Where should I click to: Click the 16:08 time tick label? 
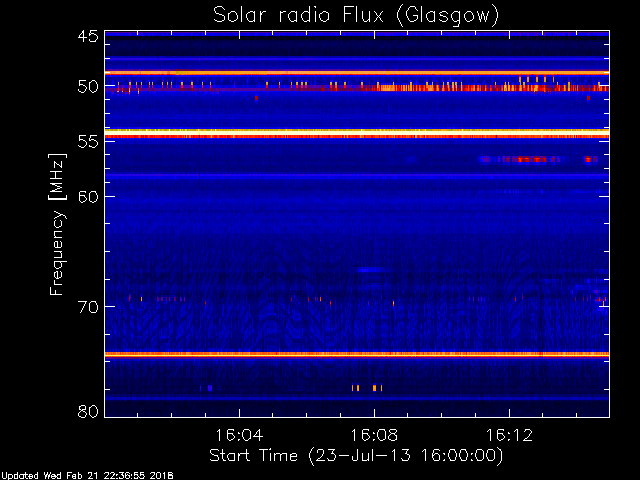(x=374, y=435)
